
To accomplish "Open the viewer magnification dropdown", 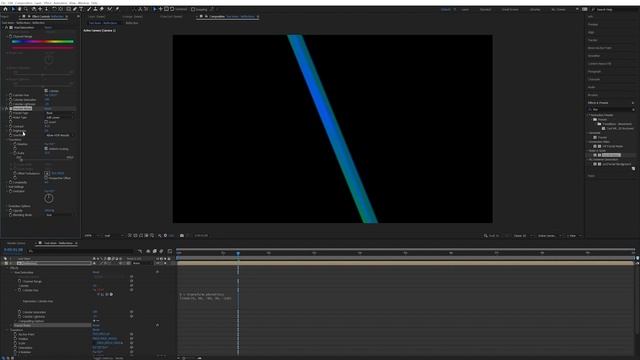I will coord(93,236).
